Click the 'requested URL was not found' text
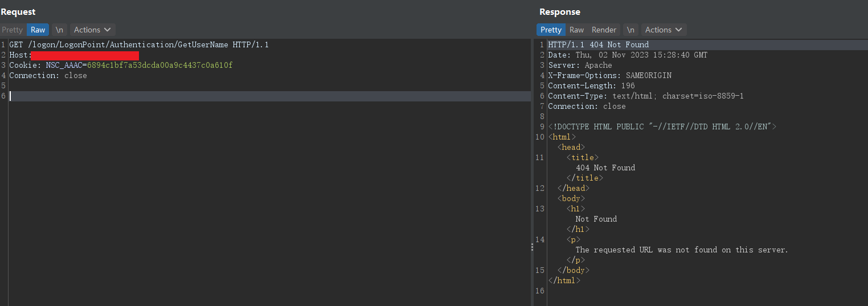The image size is (868, 306). (681, 250)
